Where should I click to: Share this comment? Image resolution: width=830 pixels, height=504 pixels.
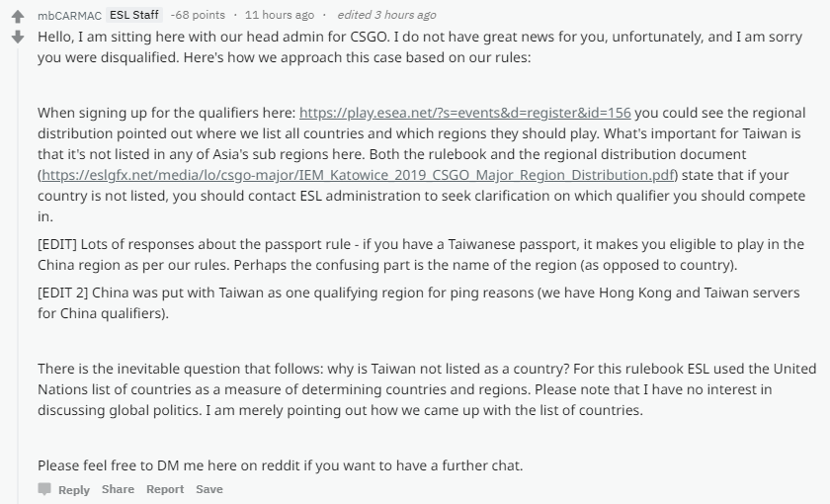(118, 489)
